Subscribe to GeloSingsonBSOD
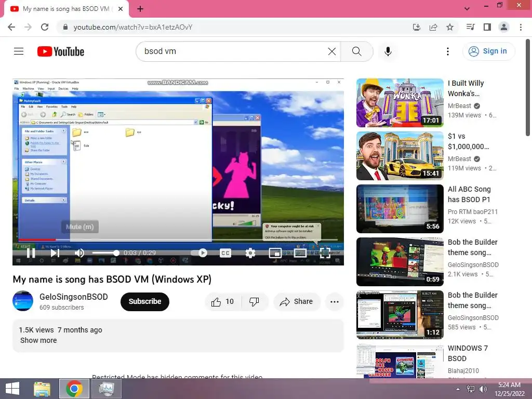Viewport: 532px width, 399px height. [x=145, y=302]
